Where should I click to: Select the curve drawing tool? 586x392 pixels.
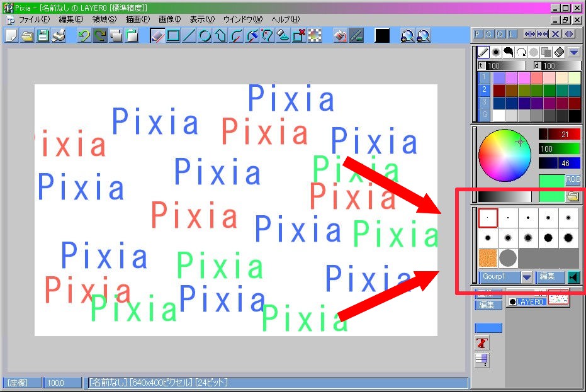tap(236, 36)
